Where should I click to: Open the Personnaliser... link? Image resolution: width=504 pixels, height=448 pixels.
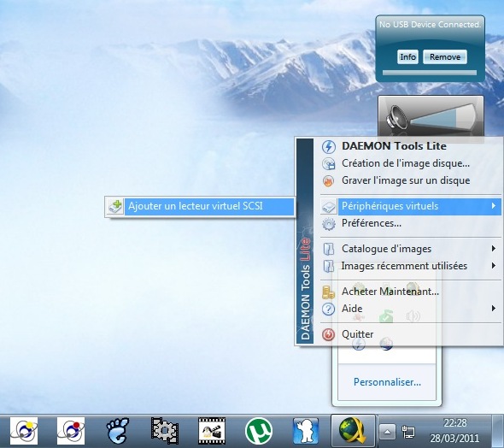(387, 382)
